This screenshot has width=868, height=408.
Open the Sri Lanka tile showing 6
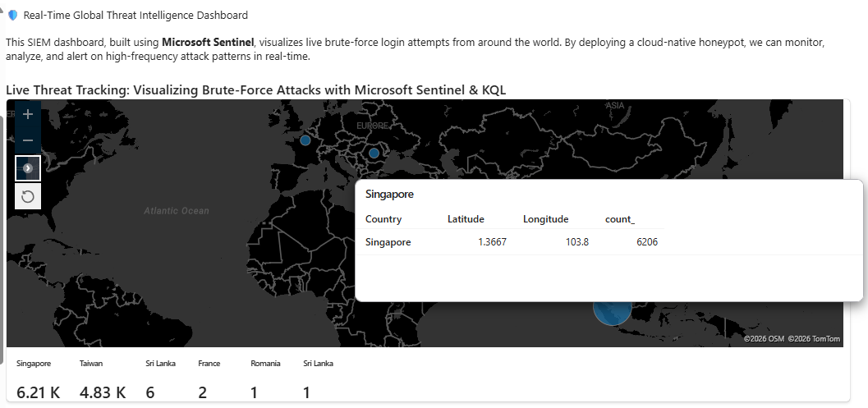coord(160,379)
